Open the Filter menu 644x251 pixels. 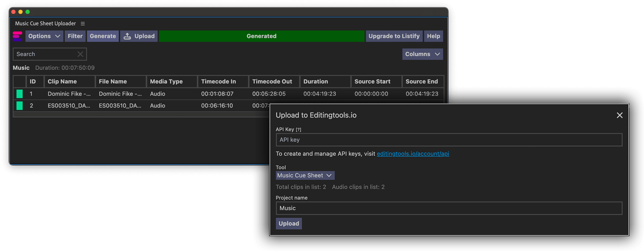coord(75,36)
